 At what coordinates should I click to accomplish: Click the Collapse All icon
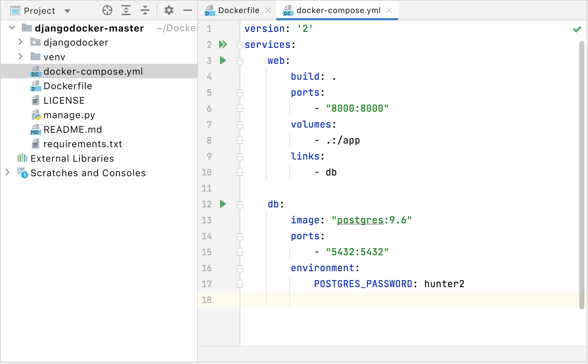tap(145, 10)
